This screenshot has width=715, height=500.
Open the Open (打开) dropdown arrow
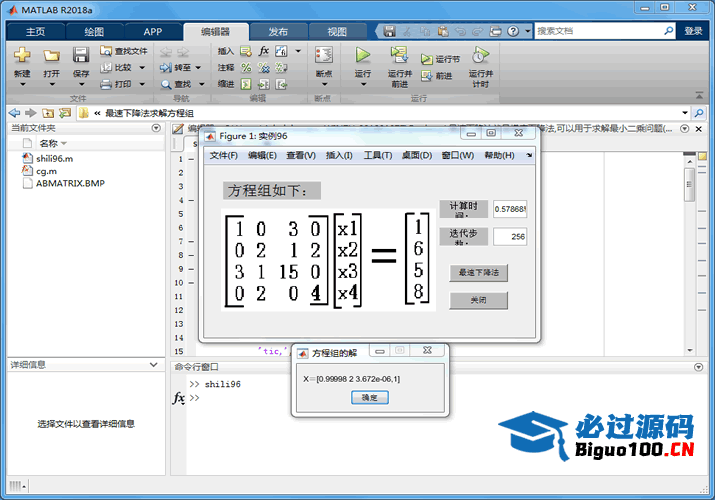tap(52, 84)
